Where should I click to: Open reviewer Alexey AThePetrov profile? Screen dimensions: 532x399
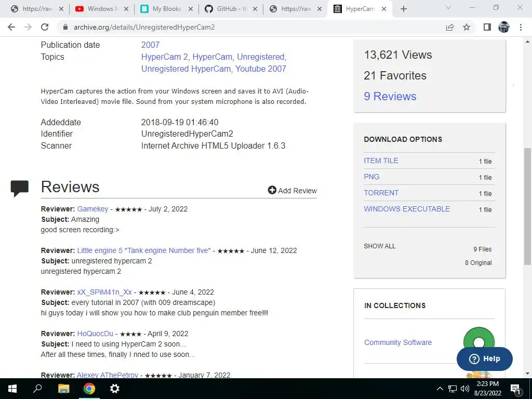107,375
